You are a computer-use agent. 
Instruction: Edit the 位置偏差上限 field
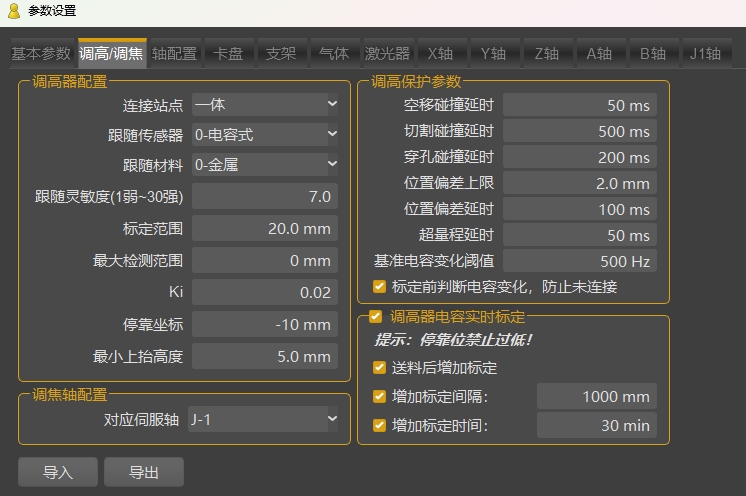click(x=579, y=183)
